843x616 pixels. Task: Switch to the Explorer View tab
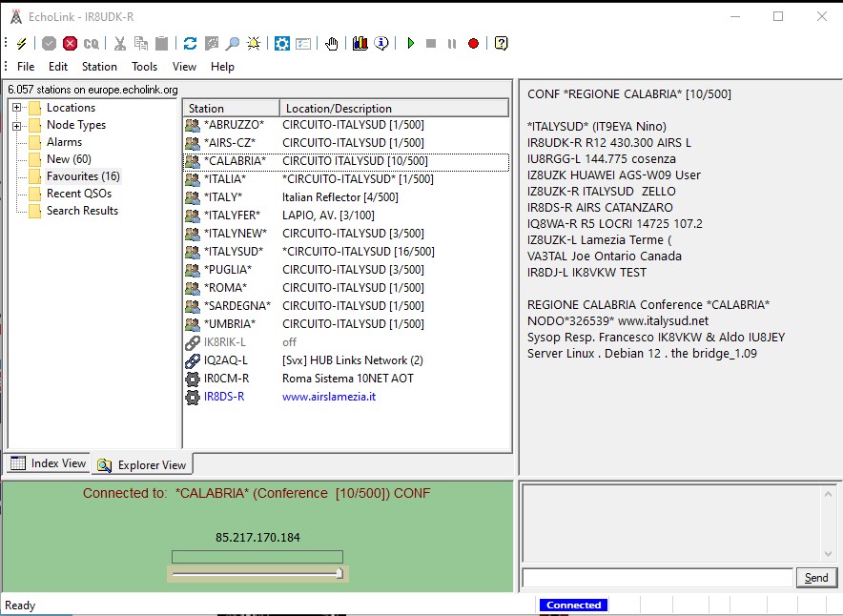142,465
